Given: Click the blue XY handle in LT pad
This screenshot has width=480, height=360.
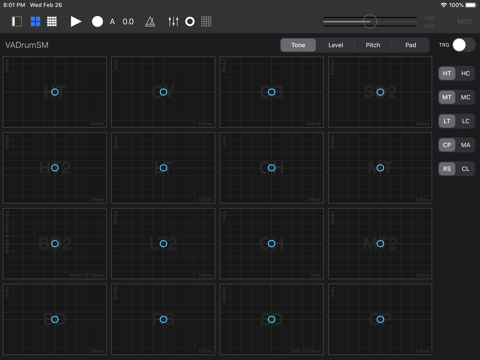Looking at the screenshot, I should click(163, 168).
